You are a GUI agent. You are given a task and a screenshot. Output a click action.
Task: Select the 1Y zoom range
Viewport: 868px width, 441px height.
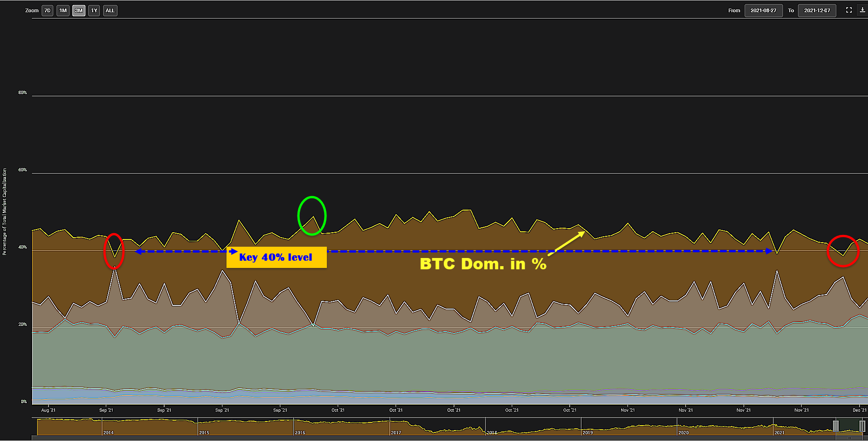pos(94,11)
